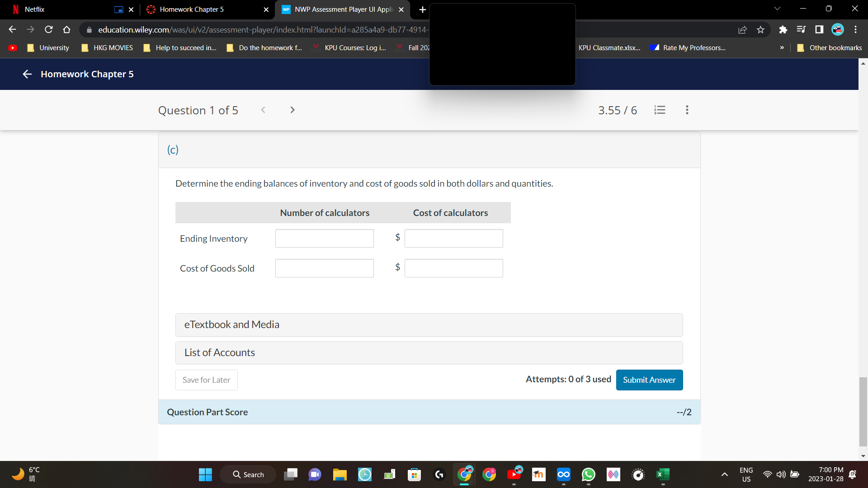The height and width of the screenshot is (488, 868).
Task: Open the question list icon
Action: pos(660,110)
